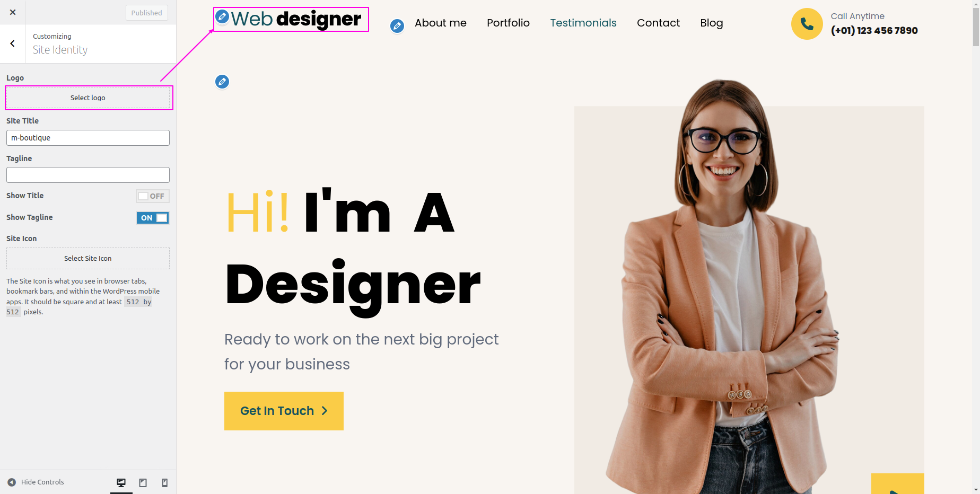Image resolution: width=980 pixels, height=494 pixels.
Task: Focus the Site Title input field
Action: tap(88, 138)
